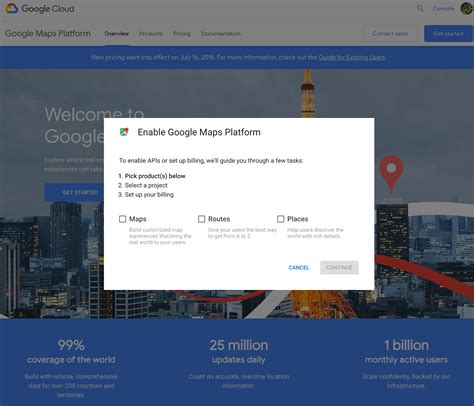This screenshot has height=406, width=474.
Task: Open the Console link
Action: point(443,9)
